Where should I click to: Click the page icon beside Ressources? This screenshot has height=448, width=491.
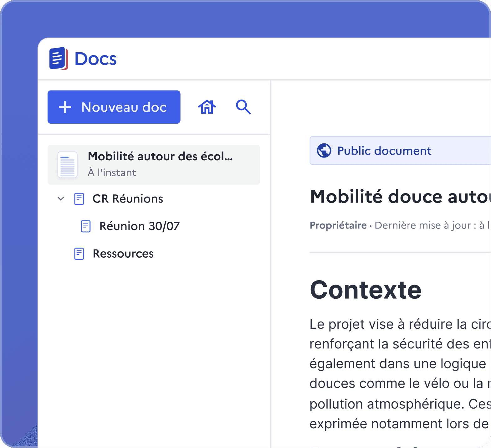79,254
